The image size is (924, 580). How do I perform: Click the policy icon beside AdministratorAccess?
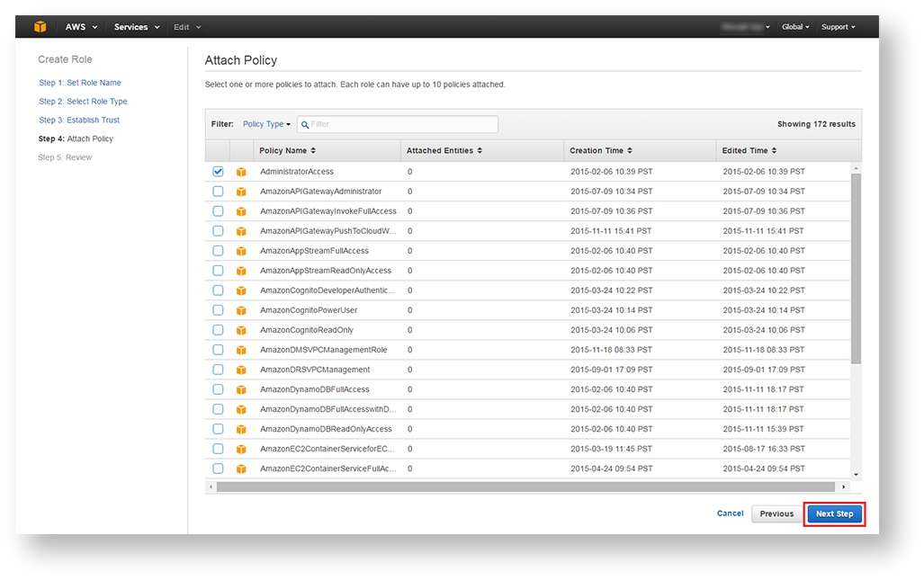click(241, 172)
